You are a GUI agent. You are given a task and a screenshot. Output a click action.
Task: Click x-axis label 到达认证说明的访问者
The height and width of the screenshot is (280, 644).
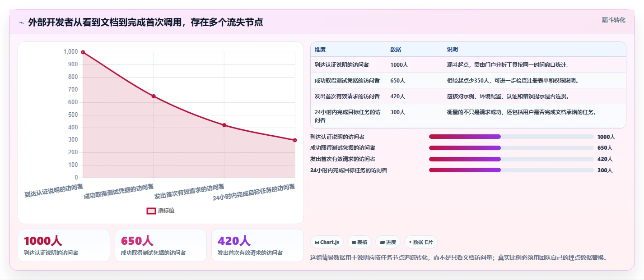(54, 190)
